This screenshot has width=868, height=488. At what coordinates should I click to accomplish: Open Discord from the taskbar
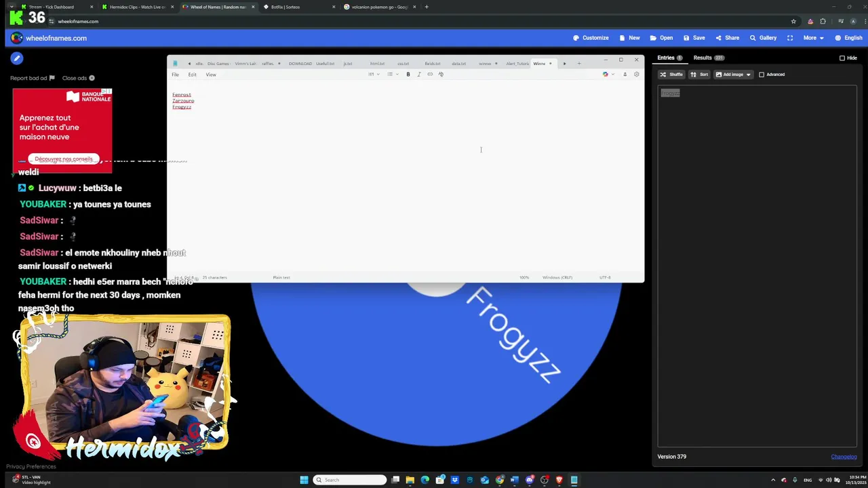pos(529,480)
